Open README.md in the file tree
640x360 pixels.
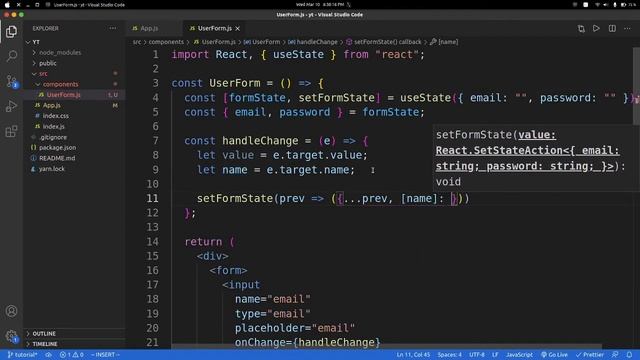tap(57, 158)
